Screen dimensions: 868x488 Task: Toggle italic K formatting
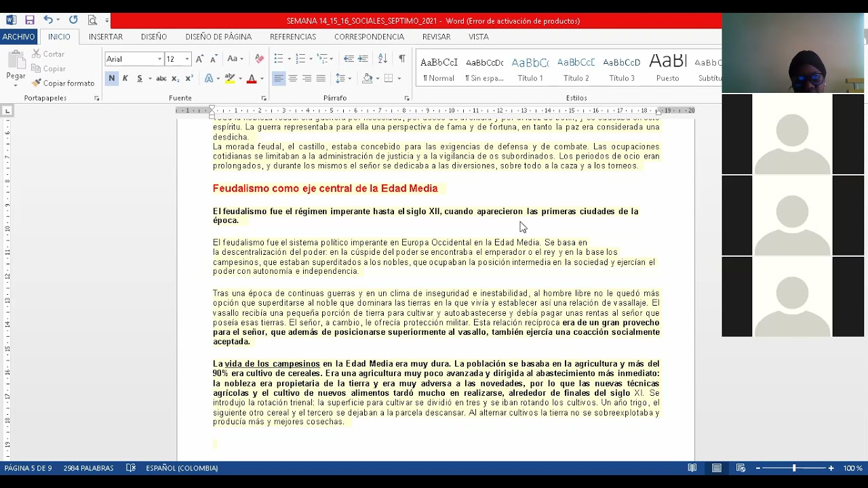click(125, 79)
